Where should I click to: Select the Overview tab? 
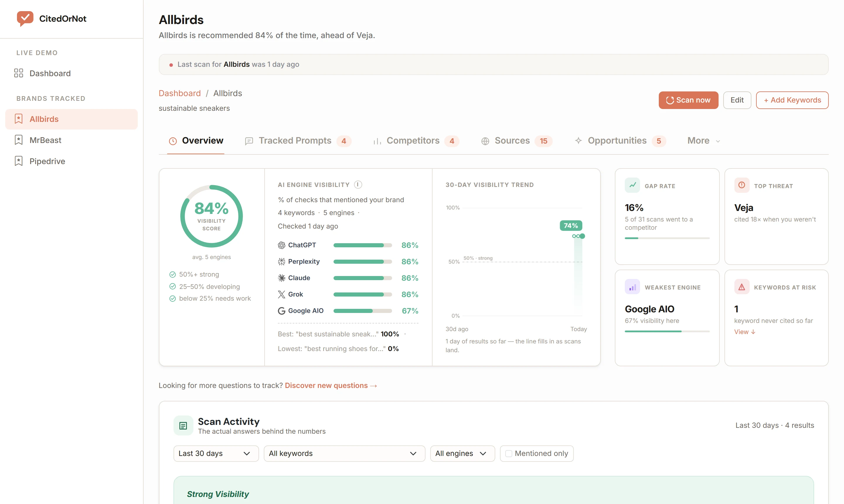(196, 141)
